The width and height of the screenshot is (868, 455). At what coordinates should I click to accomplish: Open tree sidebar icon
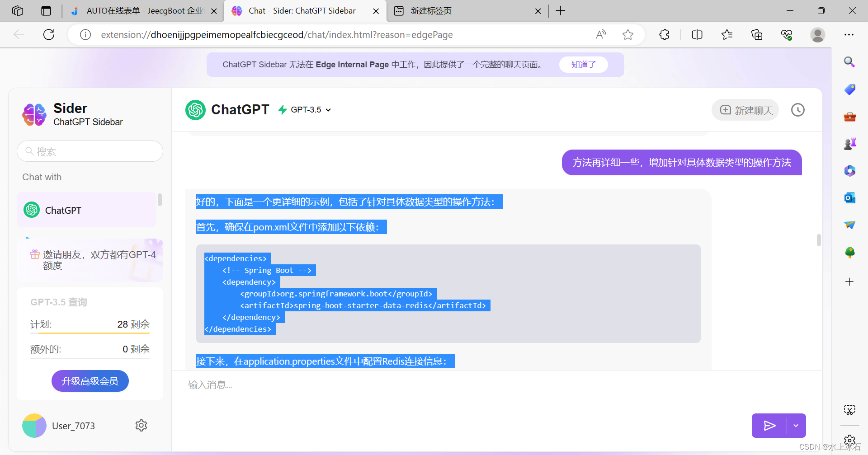[x=849, y=252]
